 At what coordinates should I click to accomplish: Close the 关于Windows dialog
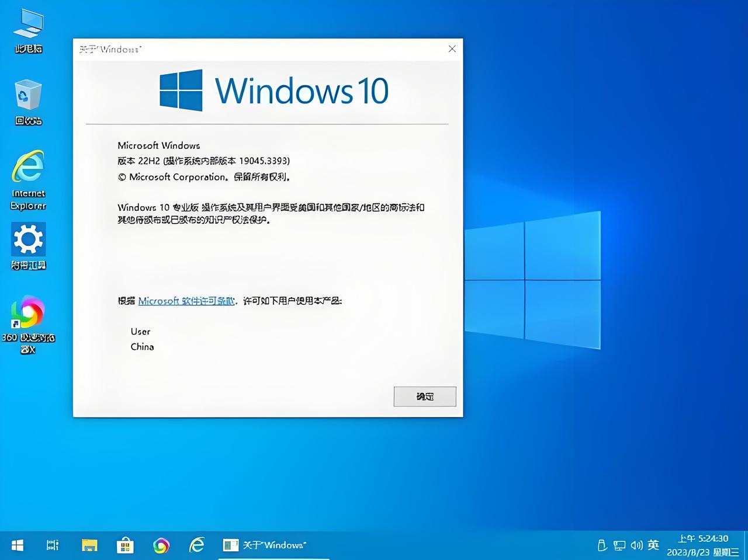click(452, 49)
